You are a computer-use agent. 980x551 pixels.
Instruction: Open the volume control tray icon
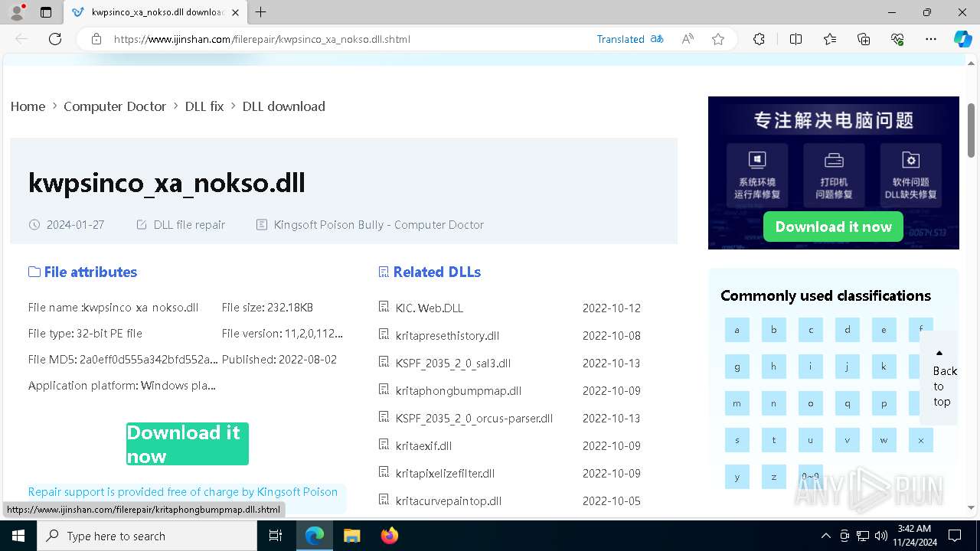[x=881, y=536]
